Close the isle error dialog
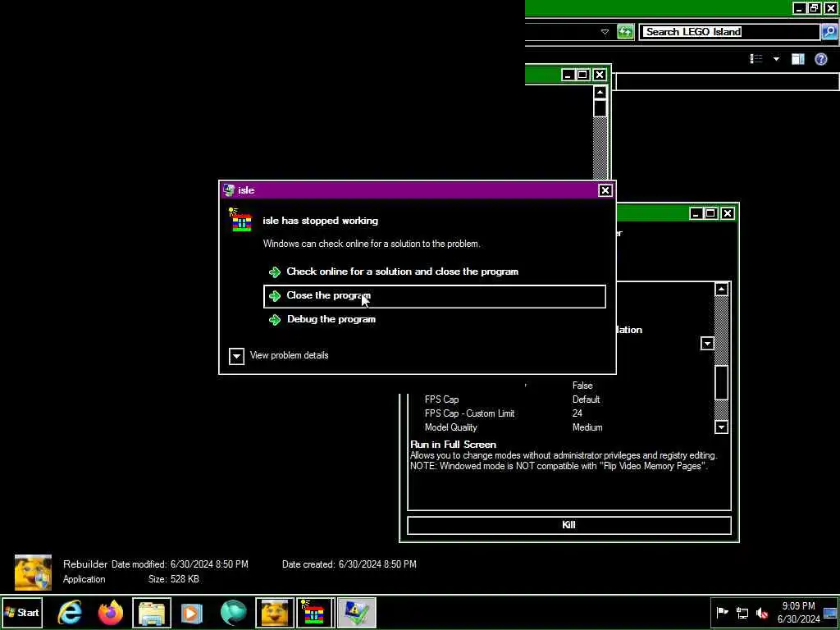840x630 pixels. [x=605, y=190]
